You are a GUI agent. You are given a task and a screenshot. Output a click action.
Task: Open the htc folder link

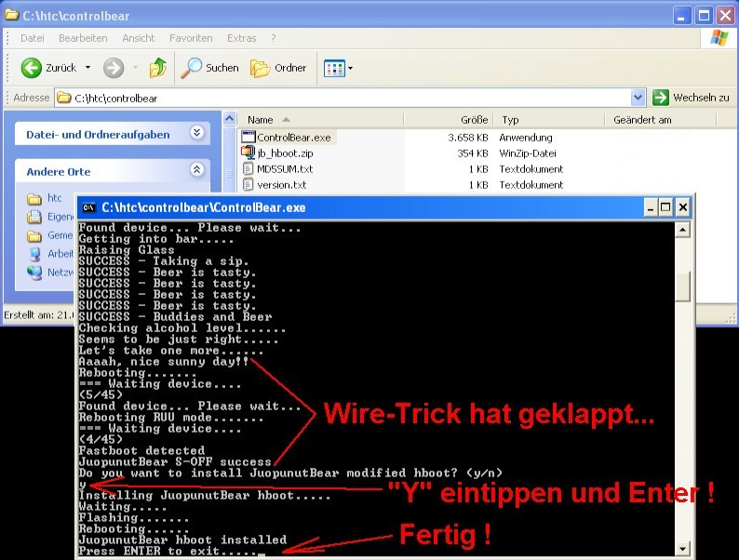[x=56, y=198]
